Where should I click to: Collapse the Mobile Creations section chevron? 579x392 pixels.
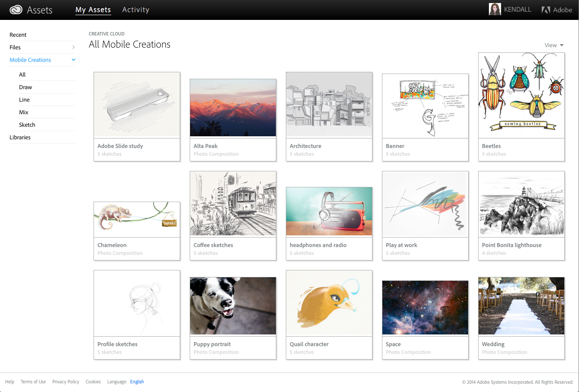point(74,60)
